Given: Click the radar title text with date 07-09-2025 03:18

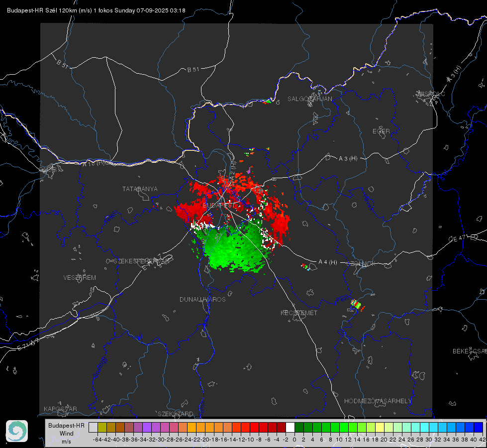Looking at the screenshot, I should (96, 10).
